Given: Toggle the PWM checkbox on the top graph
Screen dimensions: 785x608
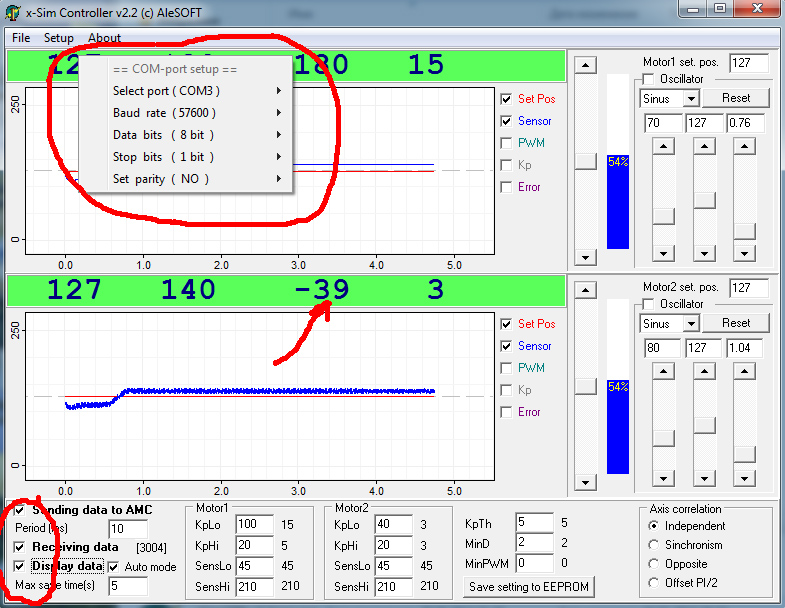Looking at the screenshot, I should [507, 143].
